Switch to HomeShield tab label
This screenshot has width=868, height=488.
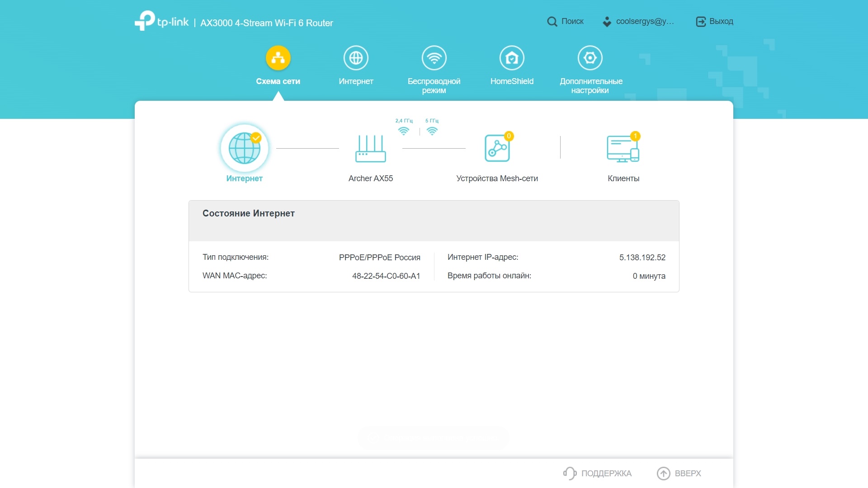point(512,81)
